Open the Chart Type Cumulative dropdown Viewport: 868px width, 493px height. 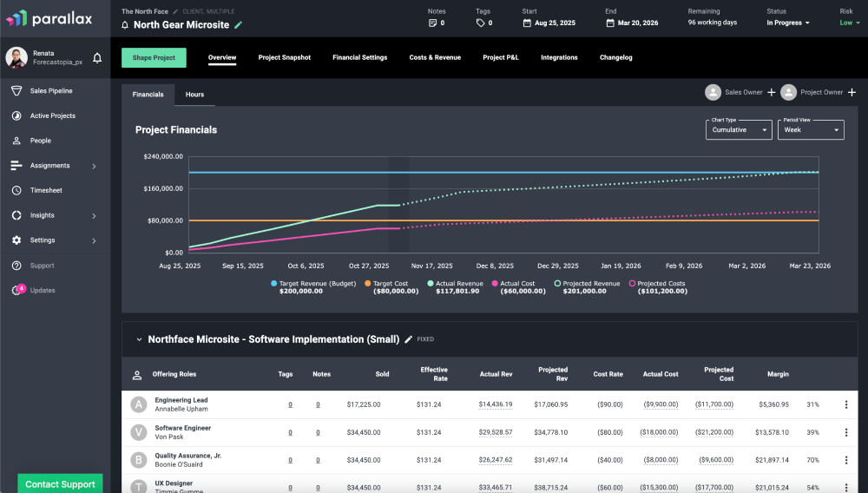[x=739, y=129]
